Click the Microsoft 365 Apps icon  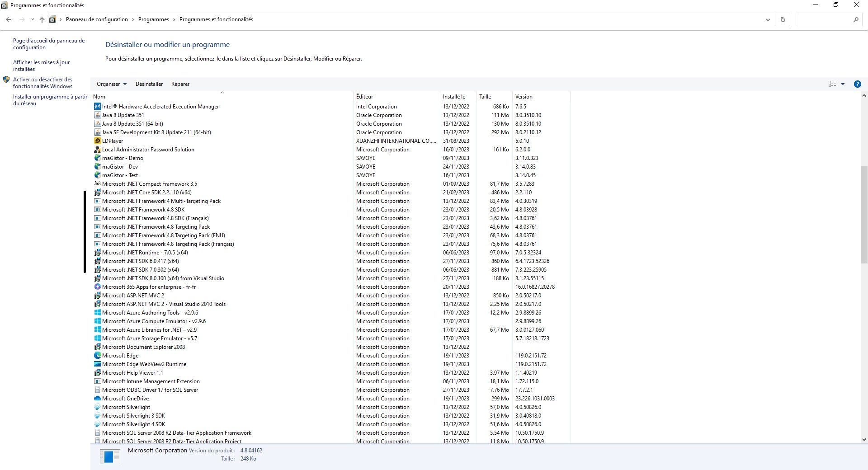pyautogui.click(x=98, y=287)
